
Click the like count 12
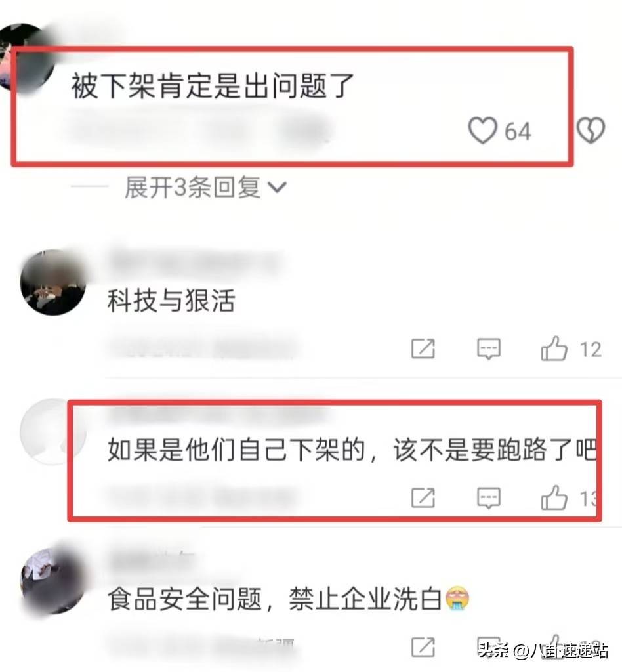[x=591, y=349]
